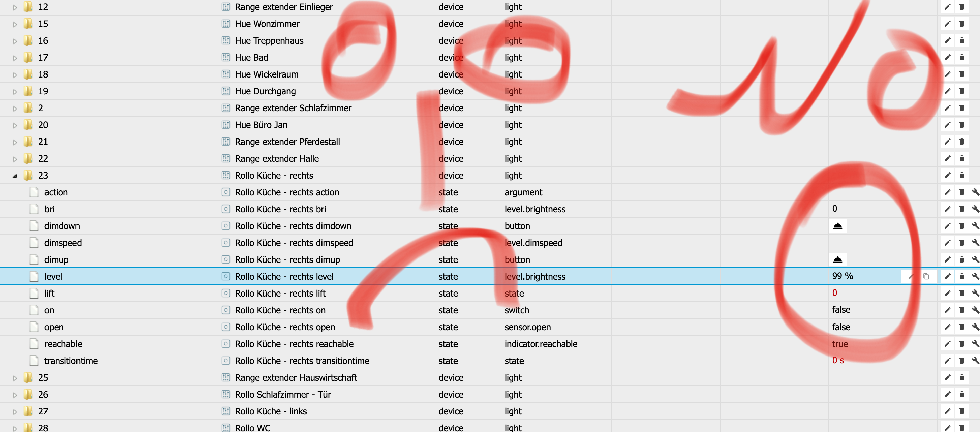Click trash icon on reachable state row
The image size is (980, 432).
coord(961,344)
